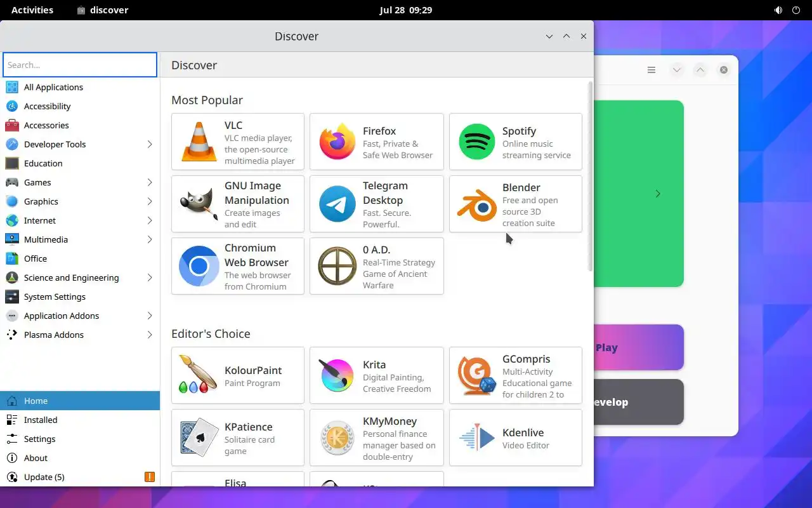Select All Applications category
The width and height of the screenshot is (812, 508).
[80, 87]
